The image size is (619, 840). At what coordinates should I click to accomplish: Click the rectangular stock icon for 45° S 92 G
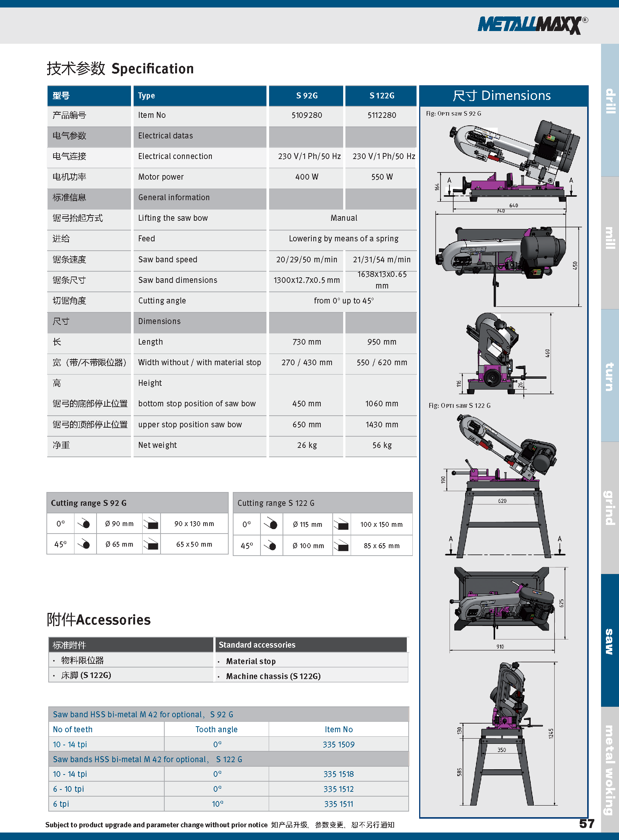[x=151, y=544]
